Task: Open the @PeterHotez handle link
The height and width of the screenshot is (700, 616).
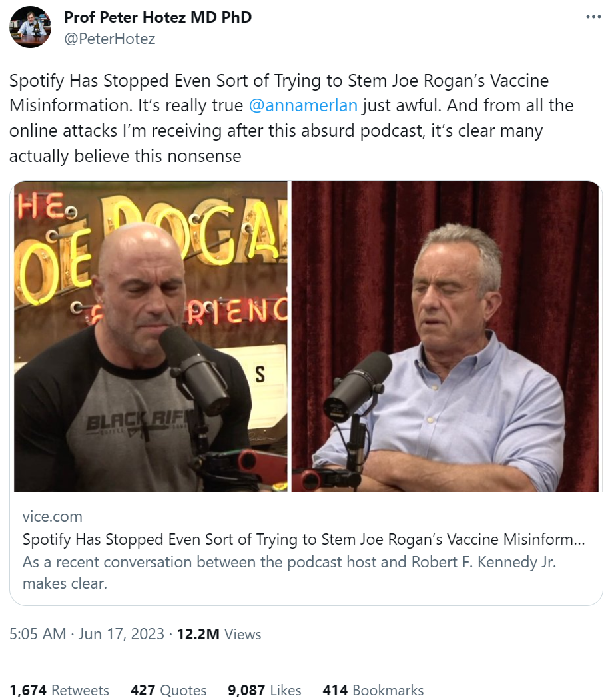Action: click(x=109, y=39)
